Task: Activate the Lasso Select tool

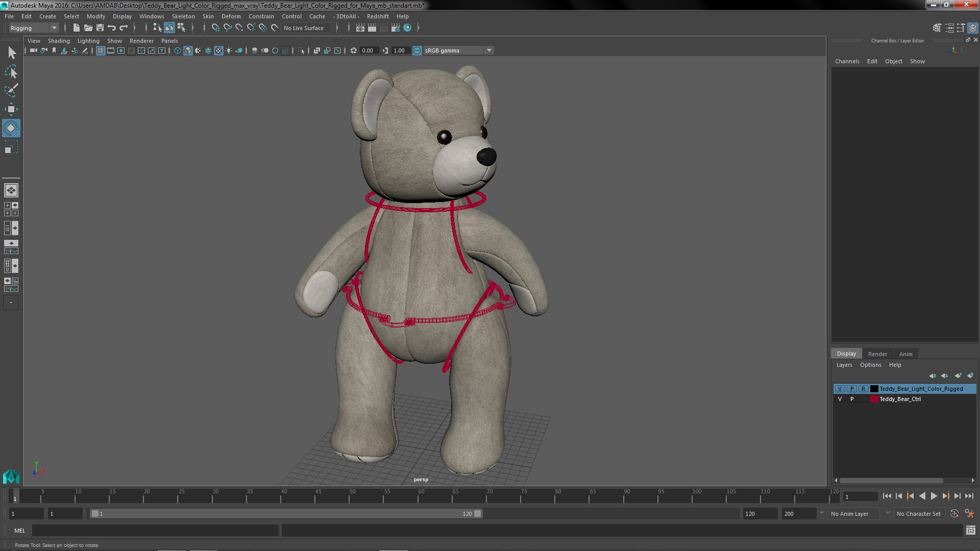Action: point(11,71)
